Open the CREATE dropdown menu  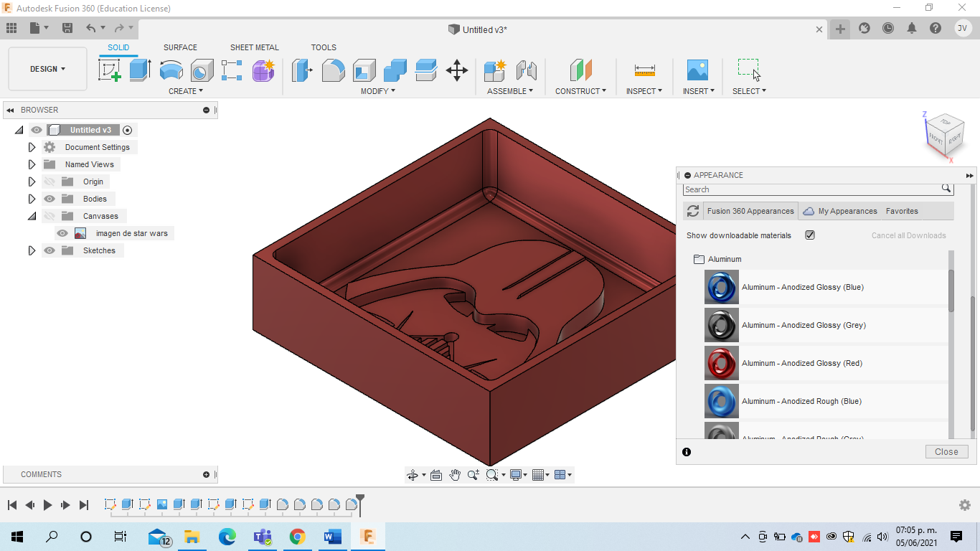[186, 91]
